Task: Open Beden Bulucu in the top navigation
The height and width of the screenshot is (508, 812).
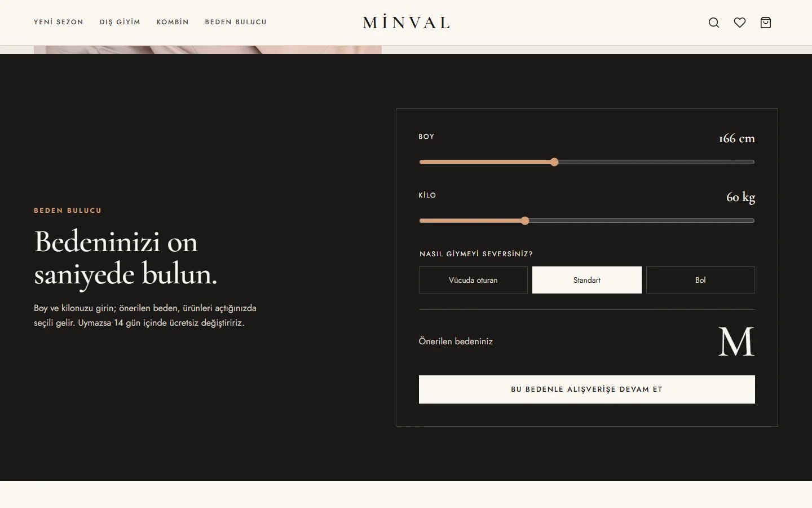Action: tap(236, 22)
